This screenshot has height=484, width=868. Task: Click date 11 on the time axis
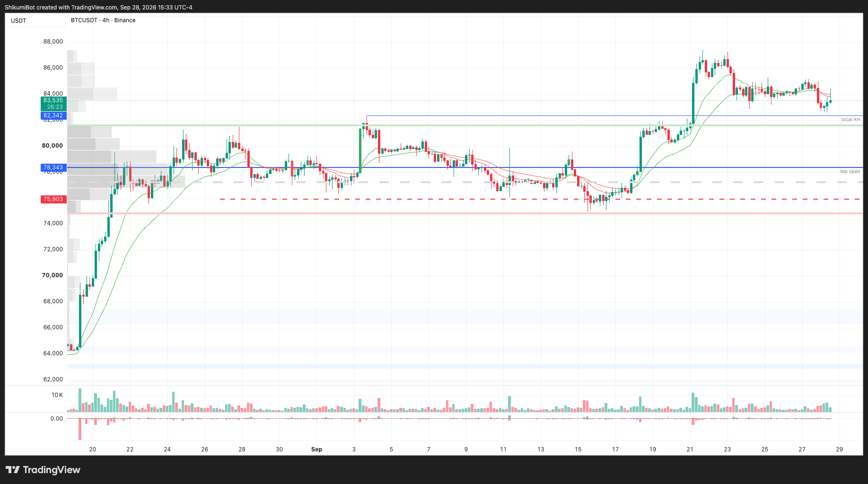(503, 449)
